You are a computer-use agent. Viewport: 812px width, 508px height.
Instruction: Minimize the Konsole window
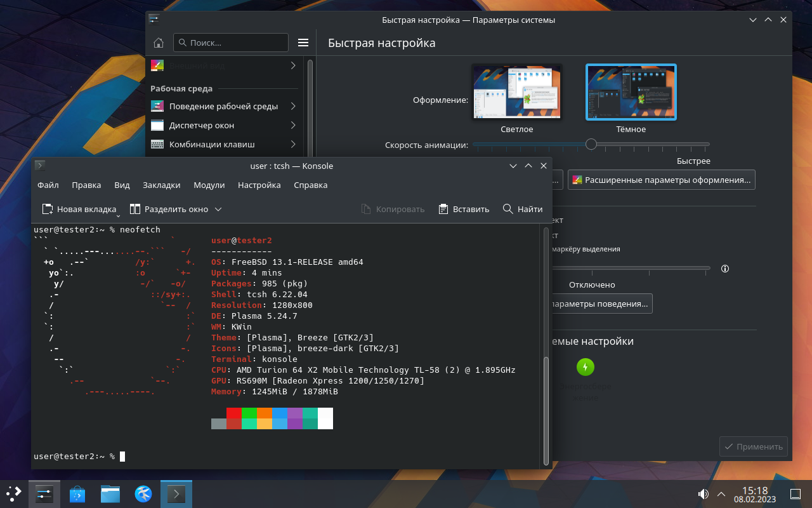[x=513, y=166]
